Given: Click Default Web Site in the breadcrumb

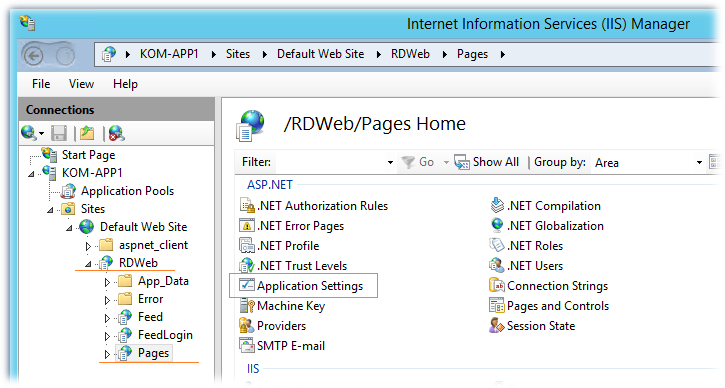Looking at the screenshot, I should [x=320, y=54].
